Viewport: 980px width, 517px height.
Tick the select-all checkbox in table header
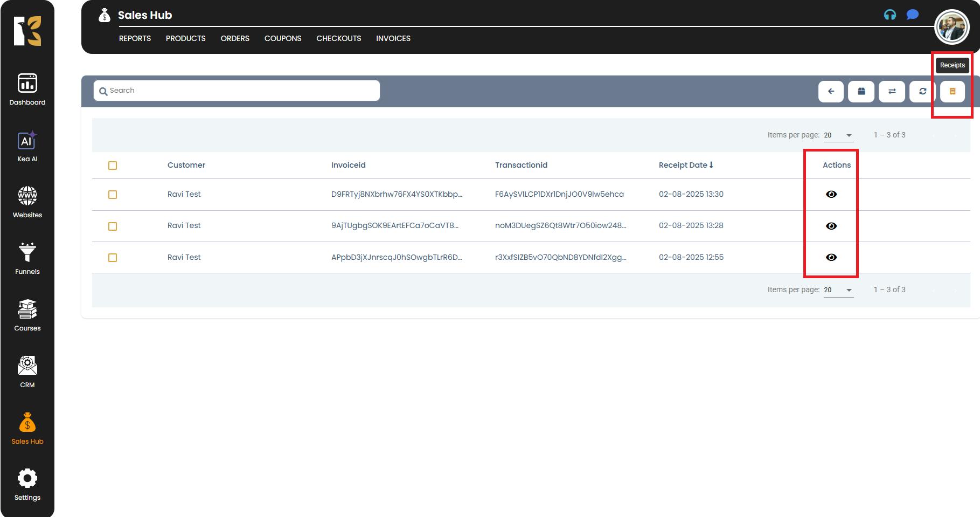coord(113,166)
